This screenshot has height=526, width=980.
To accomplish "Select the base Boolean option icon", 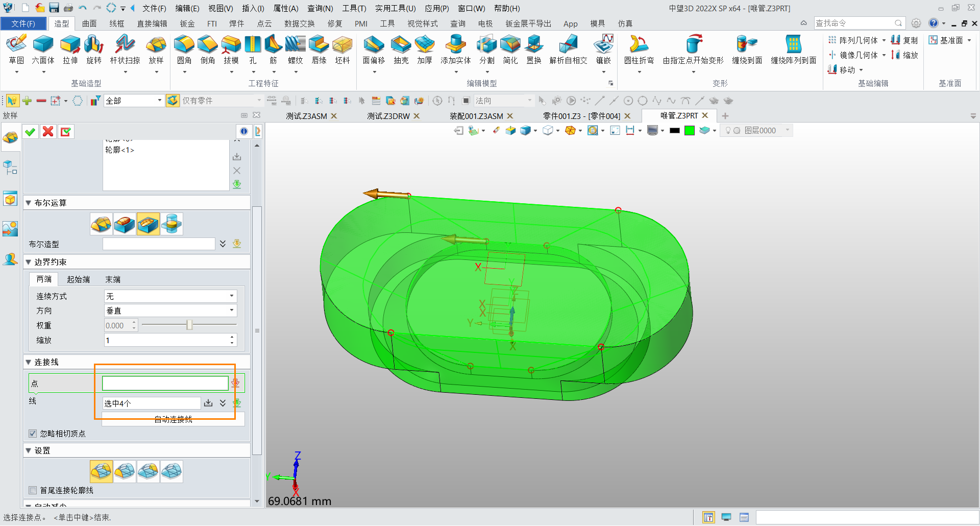I will tap(101, 224).
